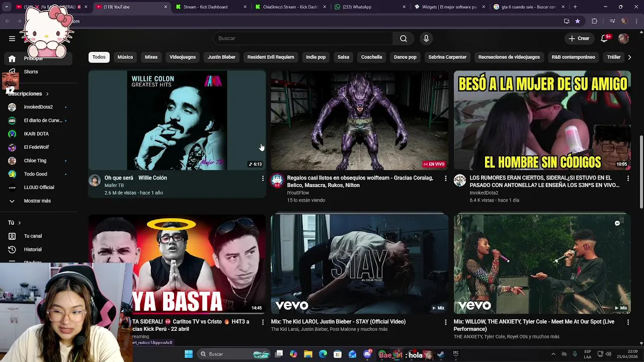Select the Videojuegos filter chip
644x362 pixels.
183,57
